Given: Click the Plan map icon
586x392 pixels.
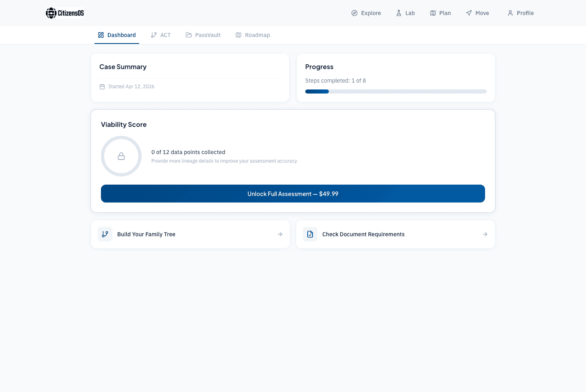Looking at the screenshot, I should pos(433,13).
